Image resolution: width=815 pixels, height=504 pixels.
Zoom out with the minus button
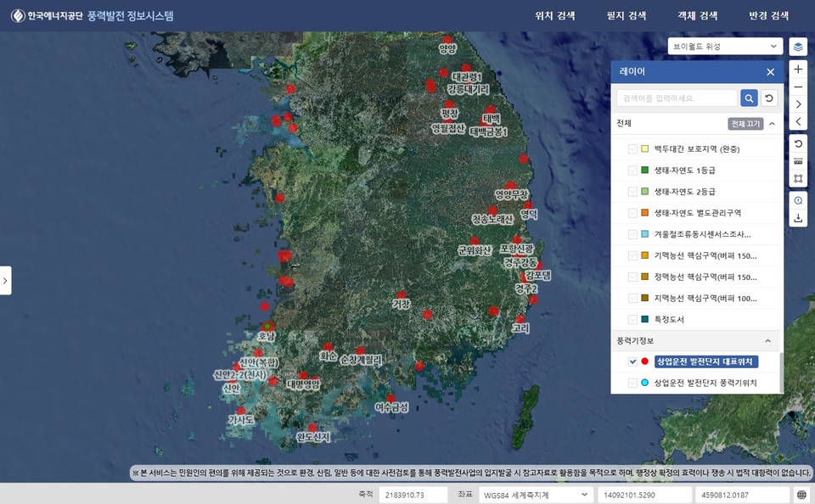[798, 87]
